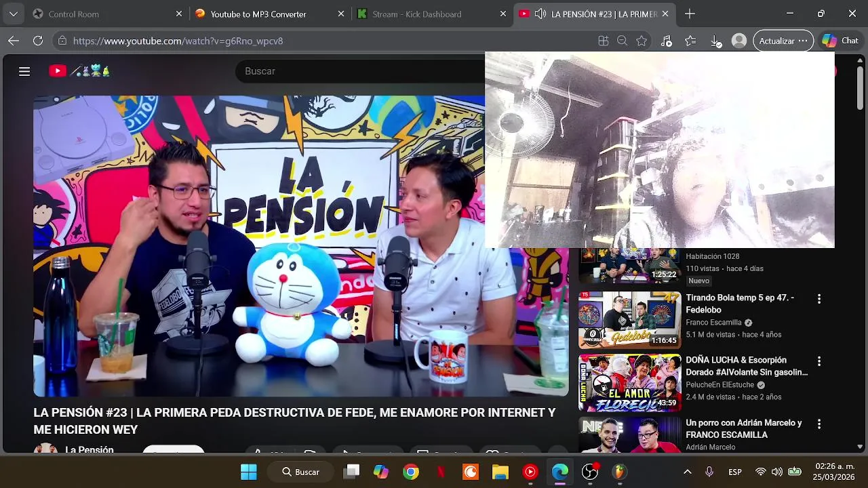
Task: Click the La Pensión channel avatar
Action: point(45,448)
